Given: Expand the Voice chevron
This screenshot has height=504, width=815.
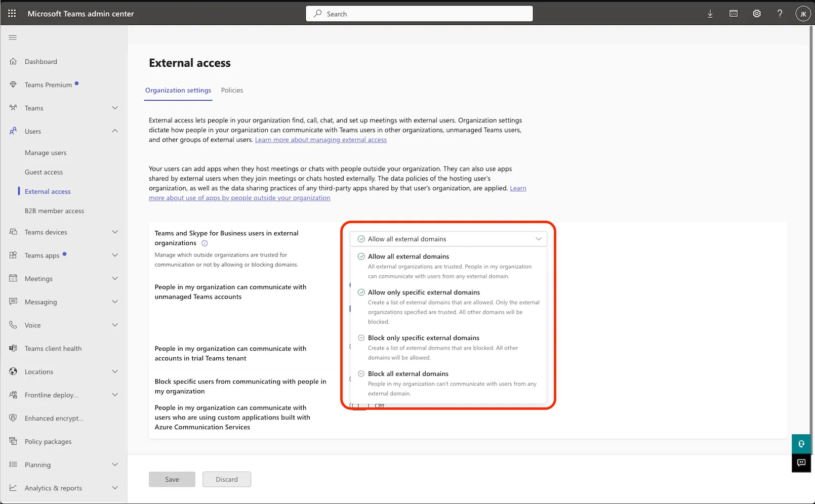Looking at the screenshot, I should click(x=115, y=325).
